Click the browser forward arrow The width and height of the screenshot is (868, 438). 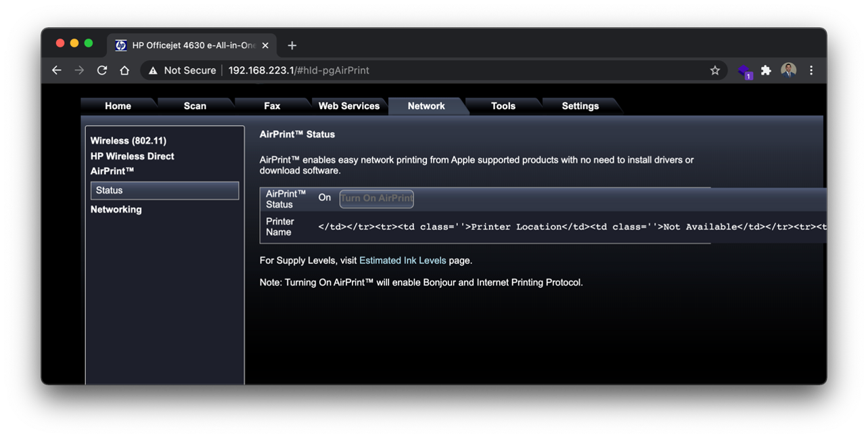79,70
